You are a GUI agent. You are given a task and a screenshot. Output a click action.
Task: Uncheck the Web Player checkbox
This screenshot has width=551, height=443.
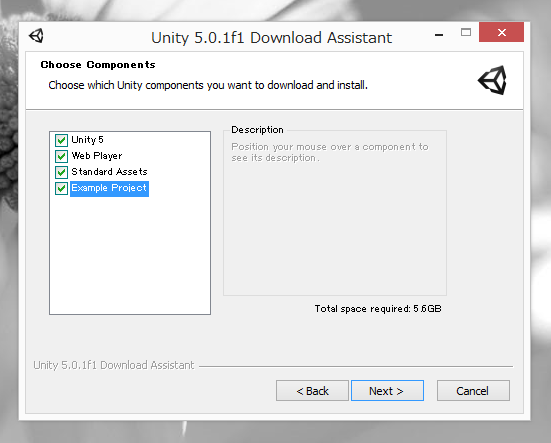tap(61, 156)
